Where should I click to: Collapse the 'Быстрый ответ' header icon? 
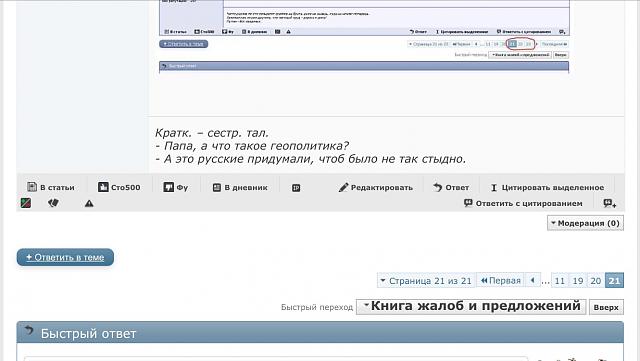28,330
